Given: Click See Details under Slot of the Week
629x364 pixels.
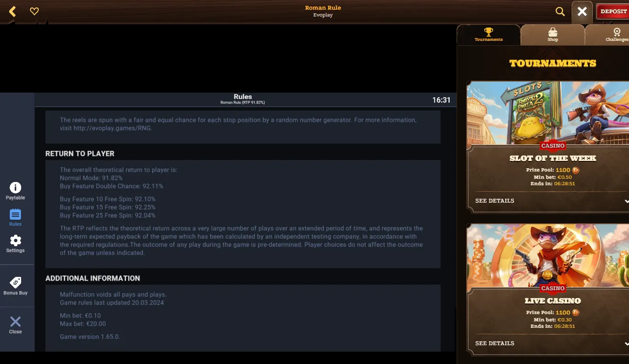Looking at the screenshot, I should pyautogui.click(x=495, y=201).
